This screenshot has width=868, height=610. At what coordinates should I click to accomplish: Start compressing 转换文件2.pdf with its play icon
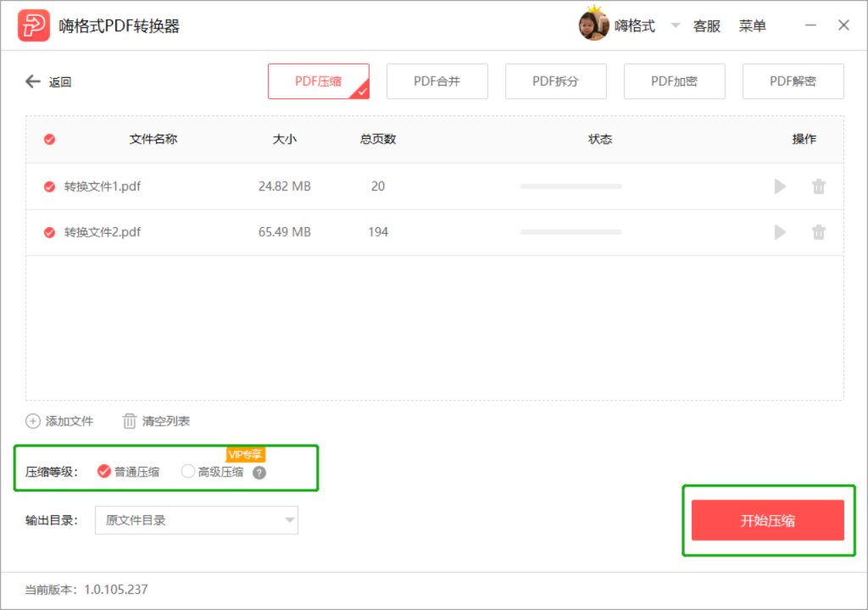(x=780, y=232)
